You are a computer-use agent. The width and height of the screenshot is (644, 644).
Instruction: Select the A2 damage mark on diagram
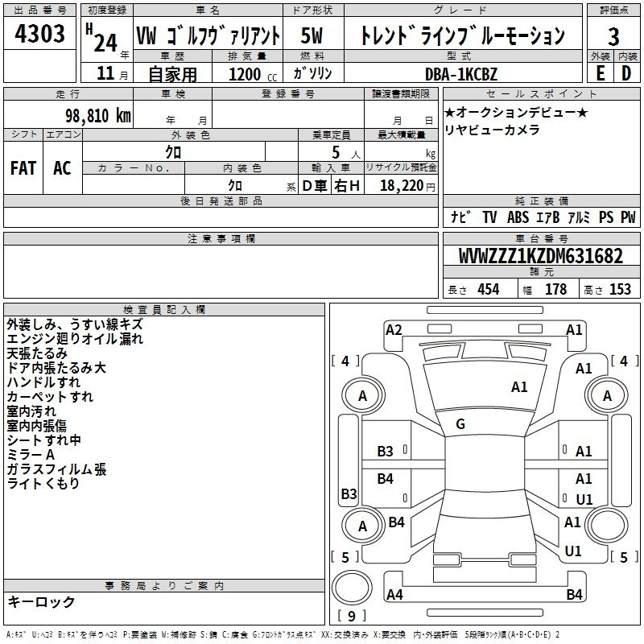point(394,329)
